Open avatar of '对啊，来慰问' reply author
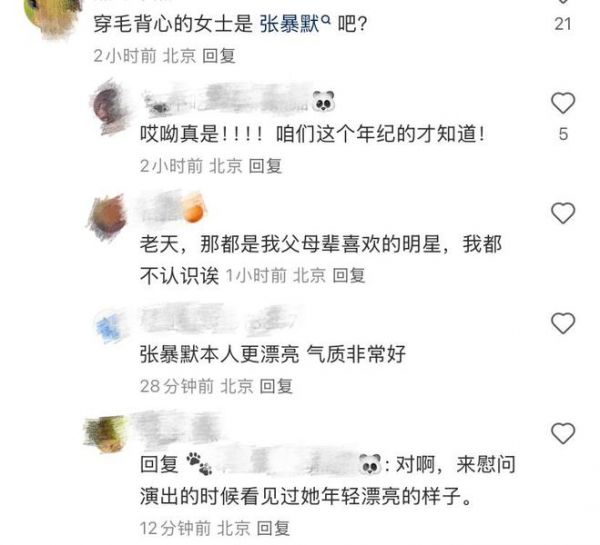600x545 pixels. [105, 434]
